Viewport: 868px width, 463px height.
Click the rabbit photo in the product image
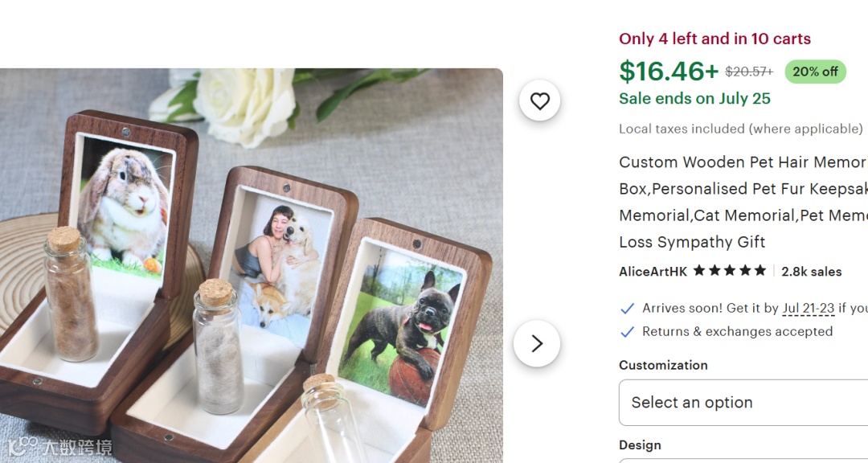click(123, 209)
